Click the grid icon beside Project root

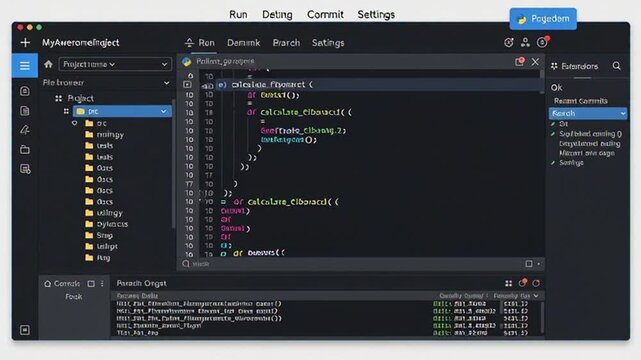58,98
